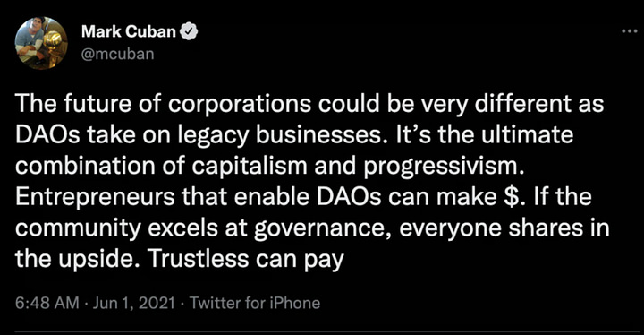Click the phrase 'Trustless can pay'

tap(245, 260)
